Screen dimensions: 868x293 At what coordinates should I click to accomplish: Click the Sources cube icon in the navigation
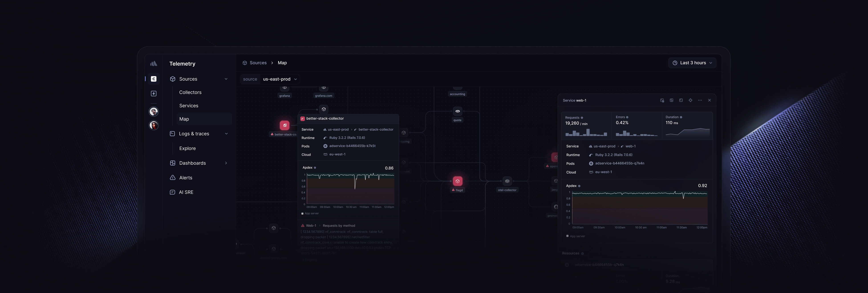pyautogui.click(x=172, y=79)
